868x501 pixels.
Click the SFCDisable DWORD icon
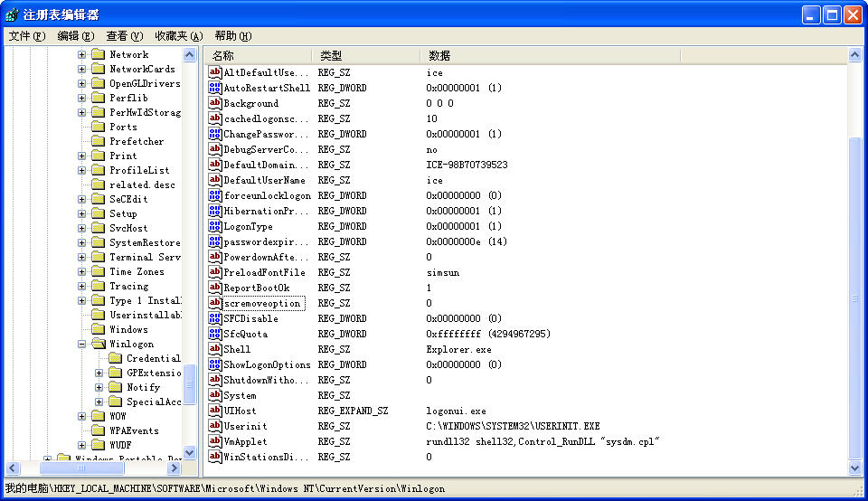215,318
